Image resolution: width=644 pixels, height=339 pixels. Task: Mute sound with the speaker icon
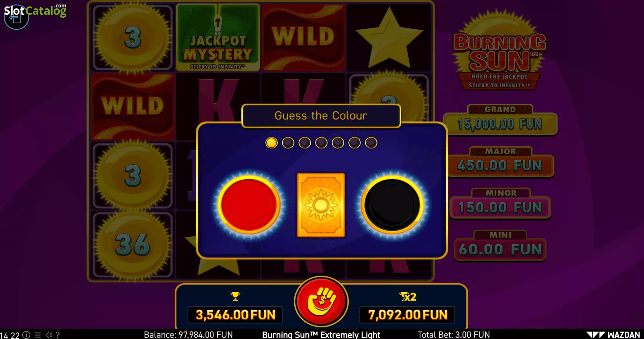[x=49, y=335]
